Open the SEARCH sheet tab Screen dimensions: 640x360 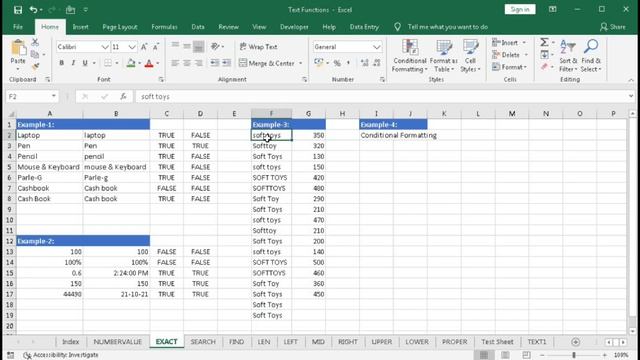click(x=202, y=342)
